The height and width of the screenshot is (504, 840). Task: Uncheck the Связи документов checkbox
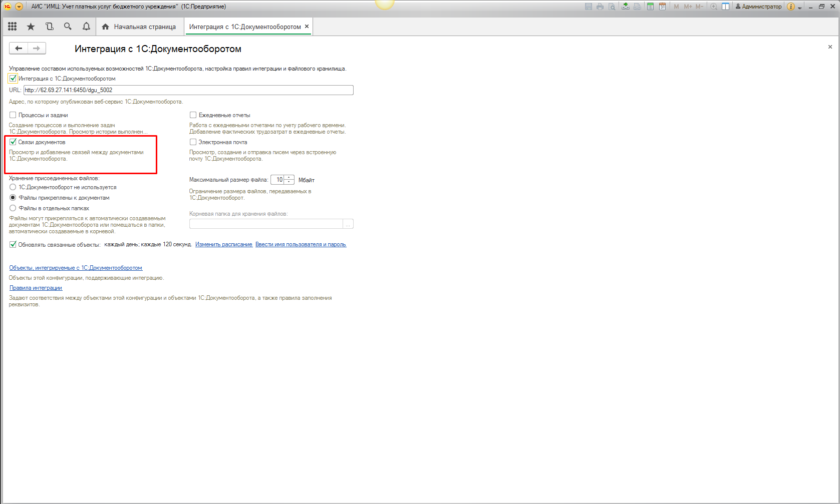[13, 142]
